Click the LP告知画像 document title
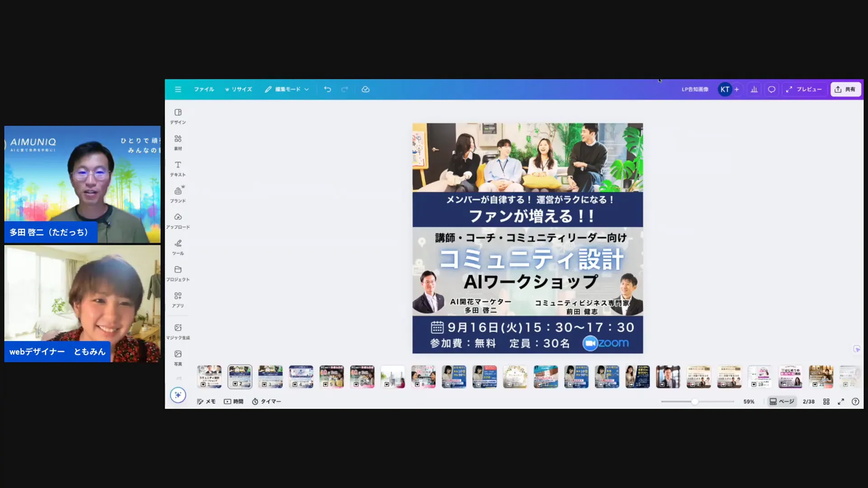 coord(695,89)
